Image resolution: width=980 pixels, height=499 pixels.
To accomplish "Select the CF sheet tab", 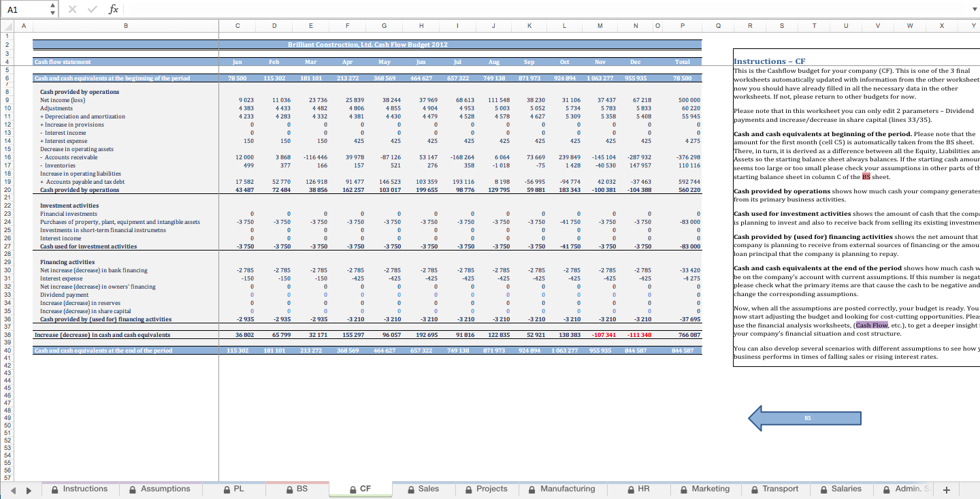I will (360, 489).
